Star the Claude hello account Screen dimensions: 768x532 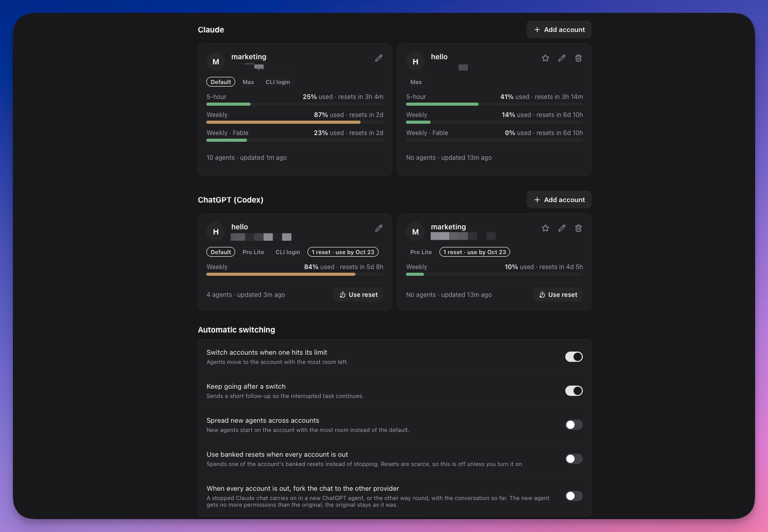(545, 58)
